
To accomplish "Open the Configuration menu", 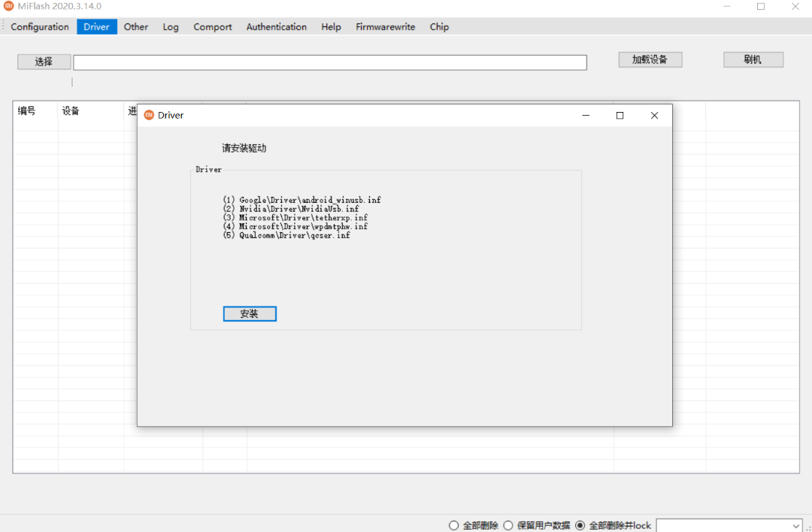I will [40, 26].
